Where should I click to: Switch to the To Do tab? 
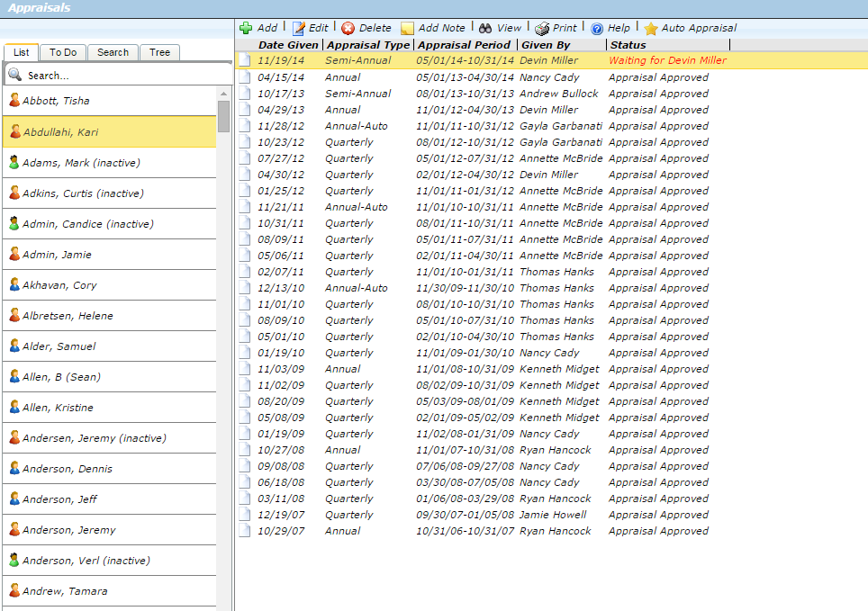click(63, 52)
